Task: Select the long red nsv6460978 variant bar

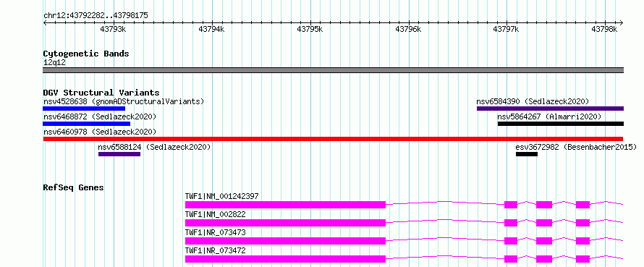Action: [x=333, y=139]
